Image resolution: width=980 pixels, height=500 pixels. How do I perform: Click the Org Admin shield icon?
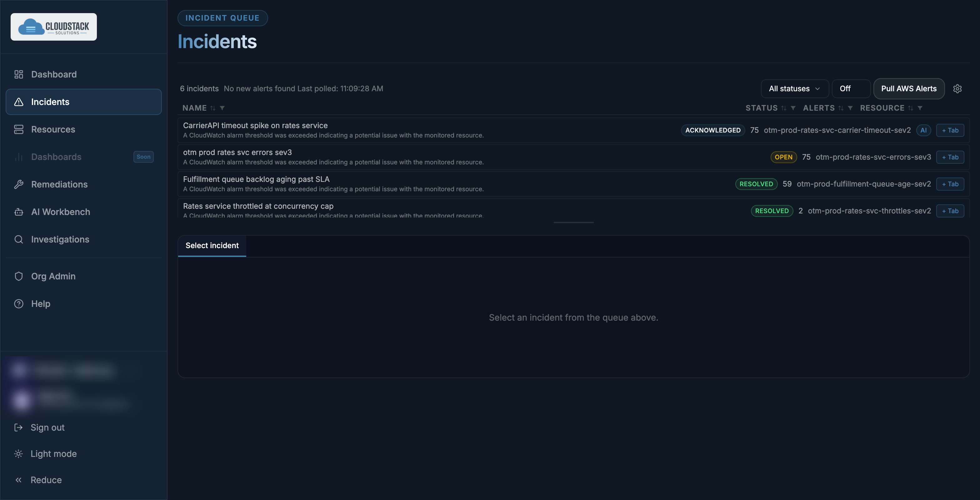point(19,276)
